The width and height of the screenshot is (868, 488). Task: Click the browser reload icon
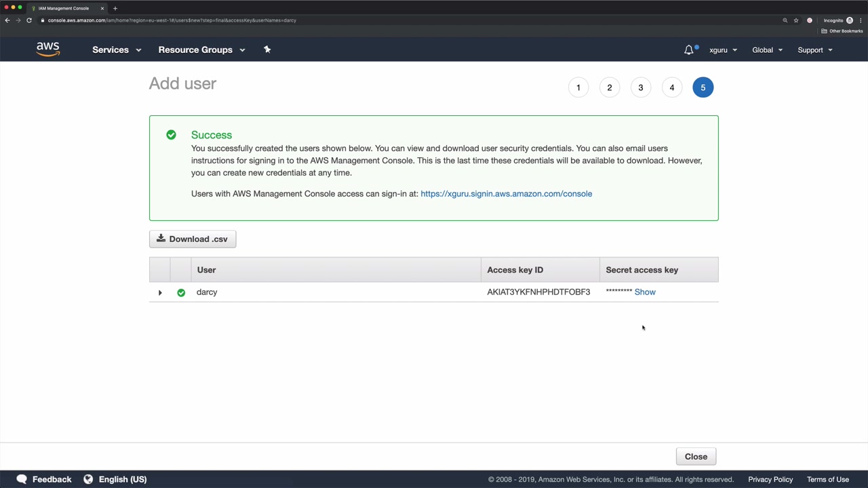[x=29, y=20]
